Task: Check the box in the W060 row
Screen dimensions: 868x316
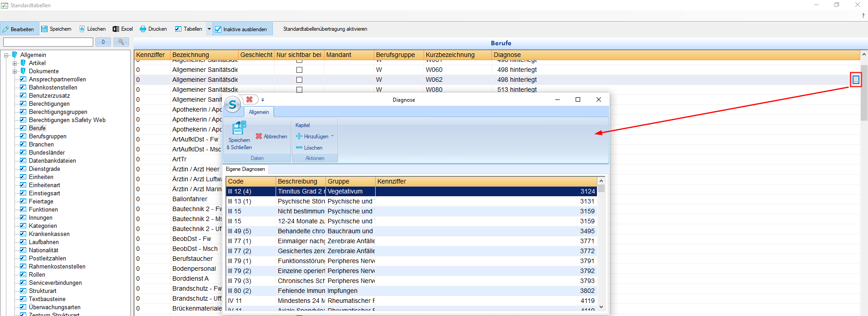Action: coord(299,70)
